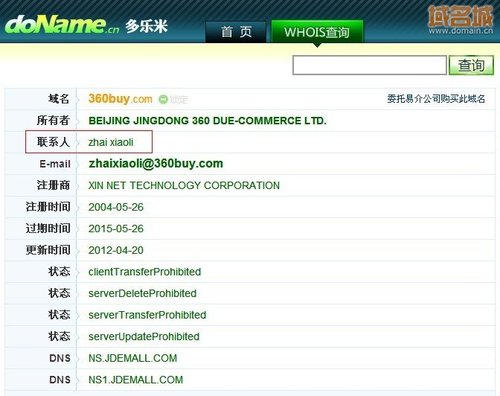Click the serverUpdateProhibited status value
The image size is (500, 396).
pos(144,337)
